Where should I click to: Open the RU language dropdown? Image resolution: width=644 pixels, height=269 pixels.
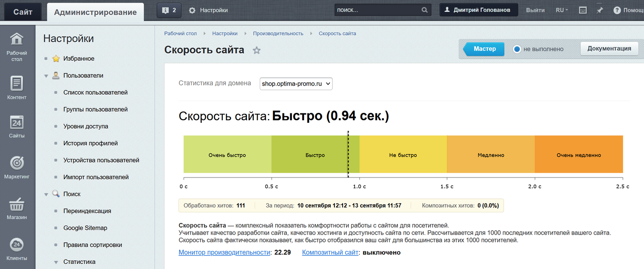(562, 10)
